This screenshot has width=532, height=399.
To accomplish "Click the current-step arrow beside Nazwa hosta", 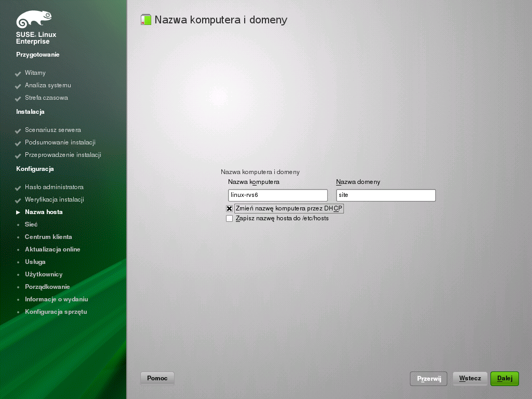I will pyautogui.click(x=18, y=212).
